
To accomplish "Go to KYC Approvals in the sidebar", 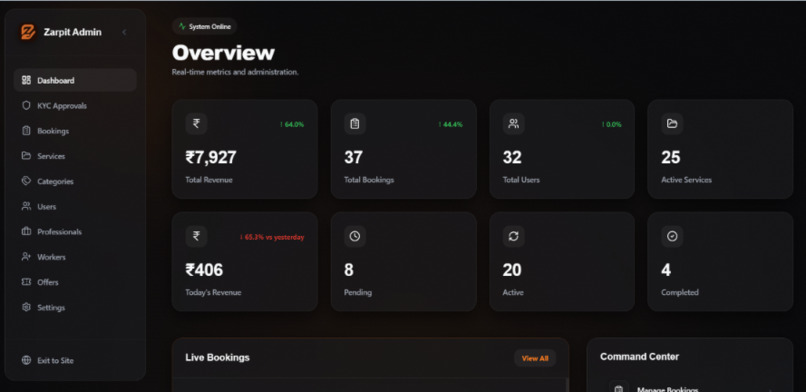I will point(75,105).
